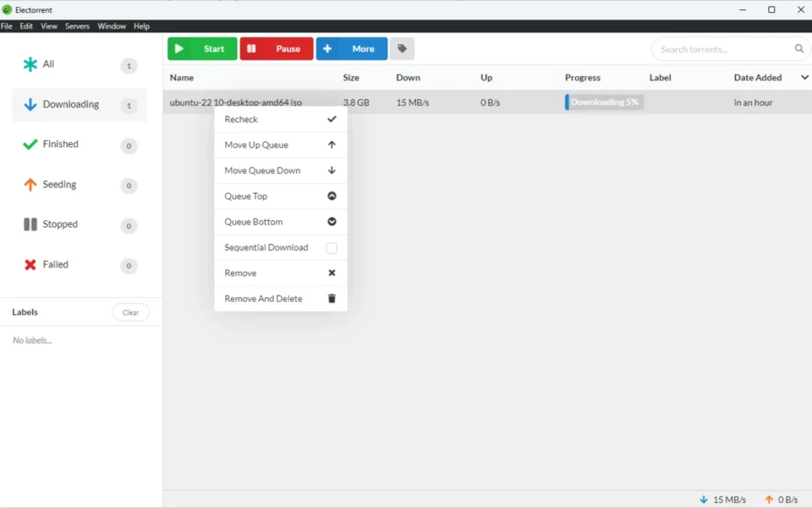The width and height of the screenshot is (812, 508).
Task: Sort by Down column header
Action: click(x=408, y=78)
